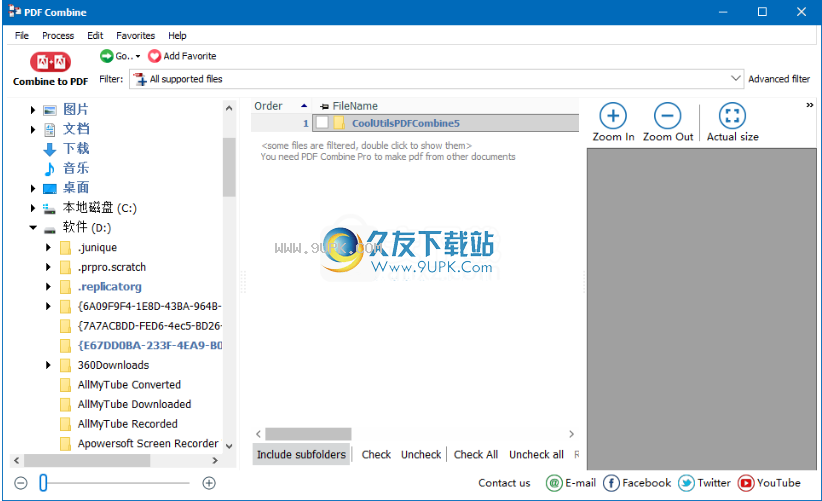Screen dimensions: 822x501
Task: Select the 本地磁盘 (C:) drive icon
Action: pos(50,209)
